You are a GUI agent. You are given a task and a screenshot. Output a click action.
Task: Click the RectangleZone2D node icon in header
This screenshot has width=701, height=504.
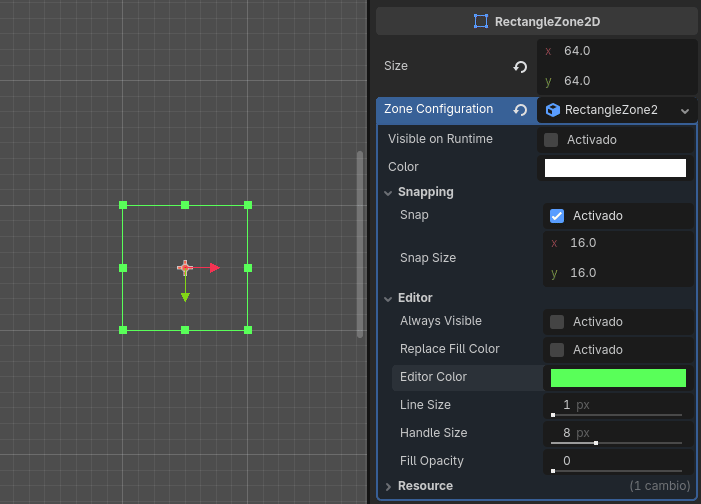pyautogui.click(x=481, y=21)
